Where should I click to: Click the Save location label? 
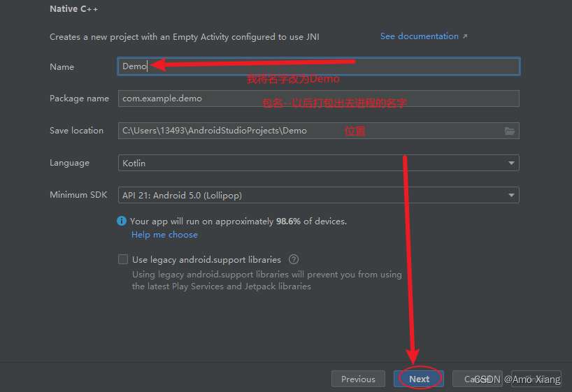pyautogui.click(x=76, y=131)
